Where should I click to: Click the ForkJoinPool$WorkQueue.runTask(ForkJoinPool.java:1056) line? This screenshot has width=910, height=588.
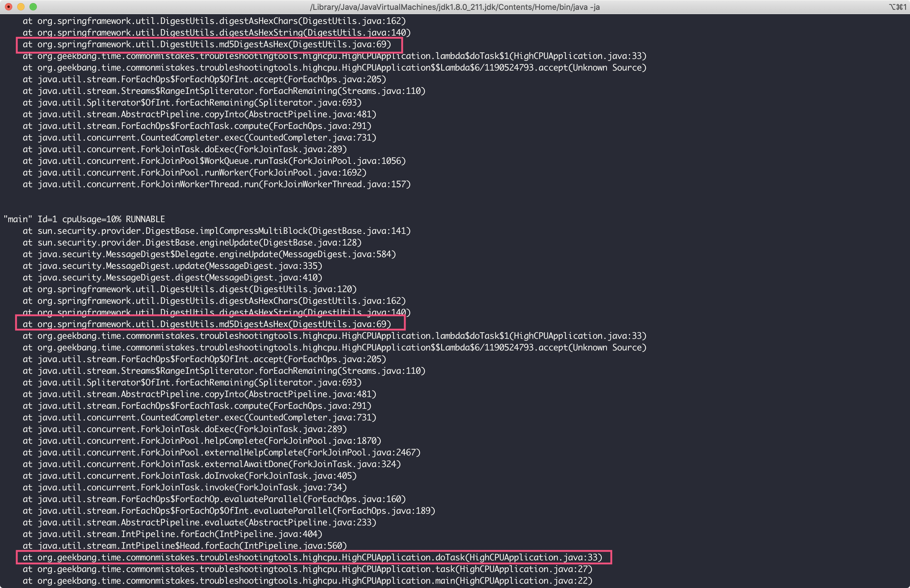tap(214, 161)
